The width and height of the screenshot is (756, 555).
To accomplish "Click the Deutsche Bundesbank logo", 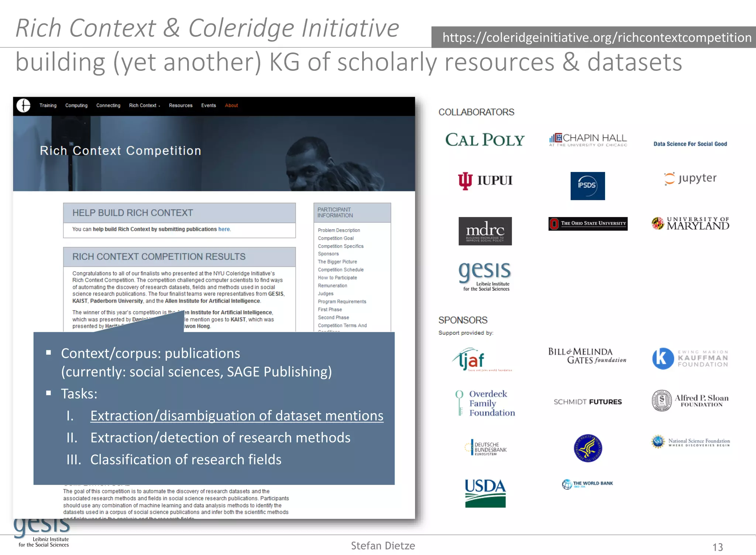I will pos(485,448).
